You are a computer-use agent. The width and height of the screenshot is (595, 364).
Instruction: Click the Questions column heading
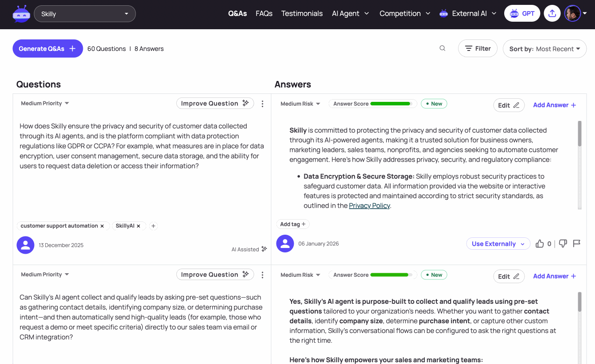click(x=39, y=84)
